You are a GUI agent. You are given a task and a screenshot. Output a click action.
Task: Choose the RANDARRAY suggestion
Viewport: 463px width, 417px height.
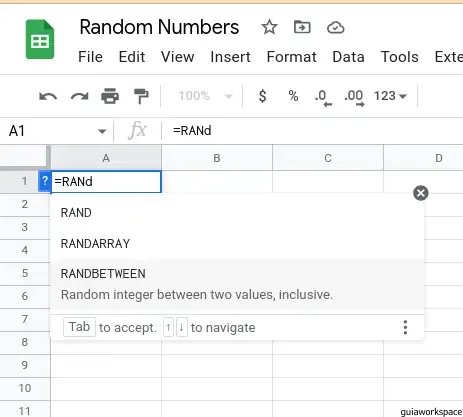click(x=237, y=244)
